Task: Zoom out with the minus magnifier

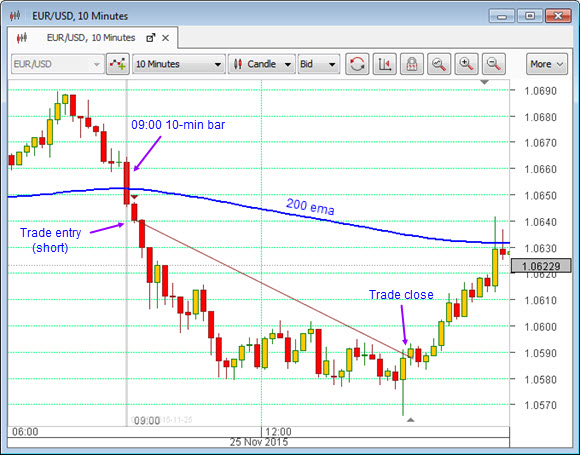Action: coord(494,64)
